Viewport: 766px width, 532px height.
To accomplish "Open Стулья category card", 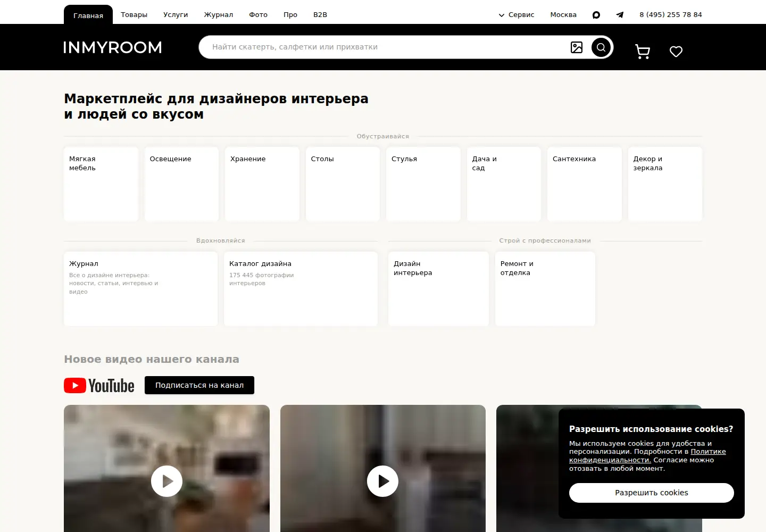I will tap(423, 184).
